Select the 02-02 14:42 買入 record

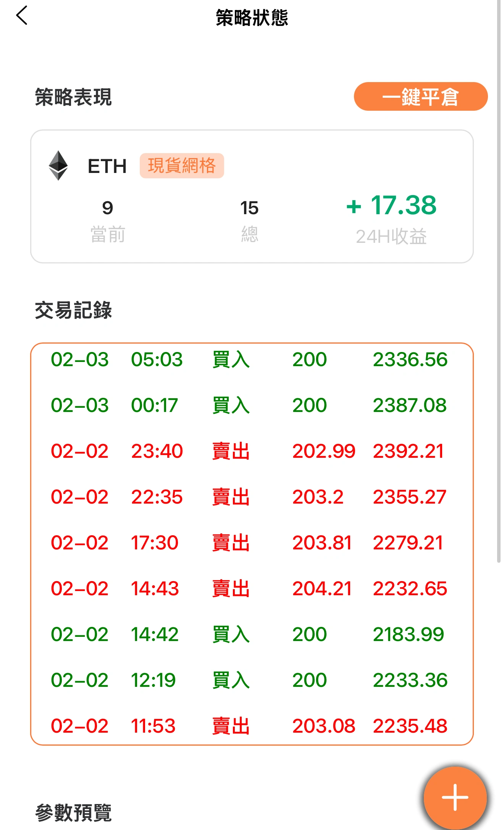[249, 635]
